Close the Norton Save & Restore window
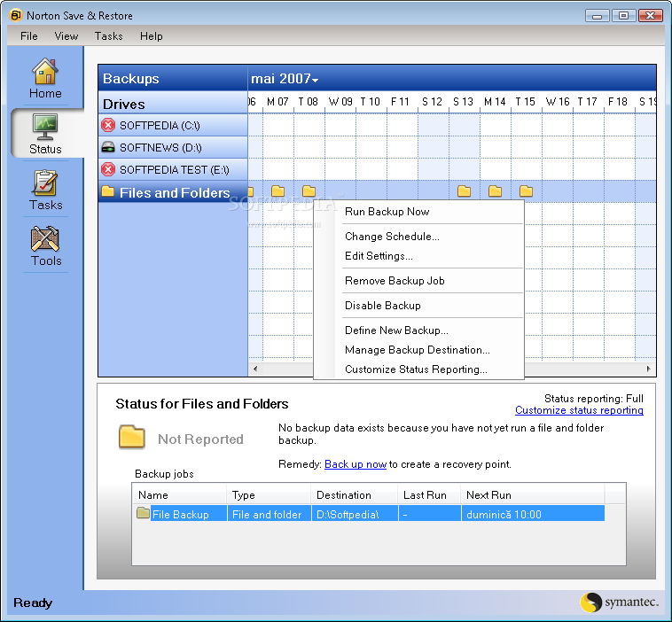This screenshot has height=622, width=672. pos(651,16)
